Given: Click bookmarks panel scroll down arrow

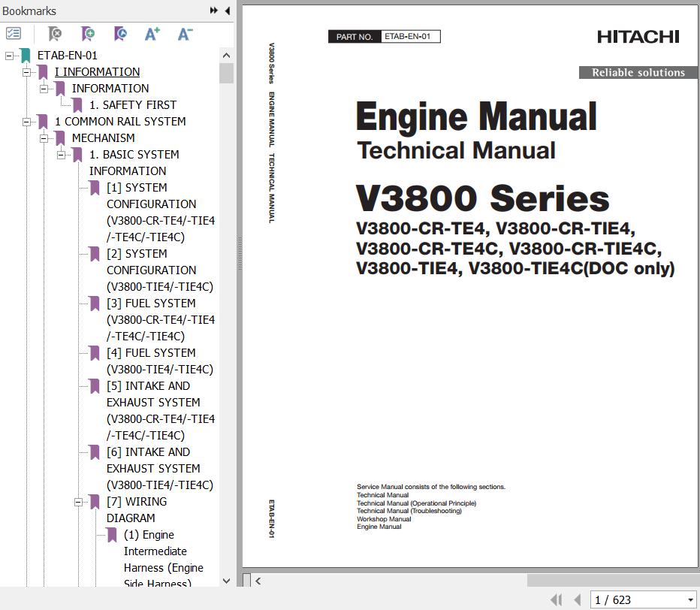Looking at the screenshot, I should [226, 581].
